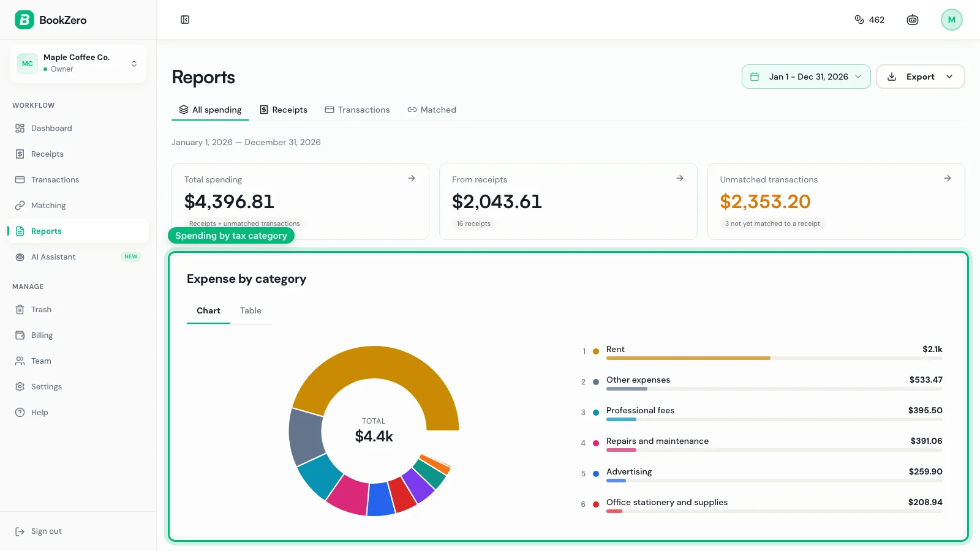Click the BookZero logo
This screenshot has width=980, height=551.
51,20
